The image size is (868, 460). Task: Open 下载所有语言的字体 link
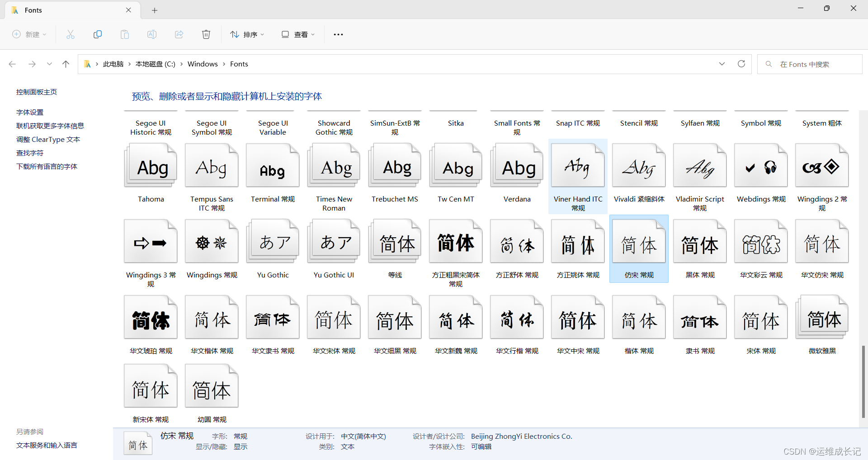pos(47,166)
